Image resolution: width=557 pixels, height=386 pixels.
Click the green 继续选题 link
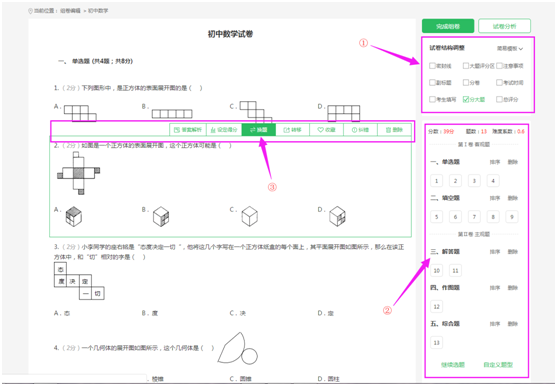click(453, 365)
